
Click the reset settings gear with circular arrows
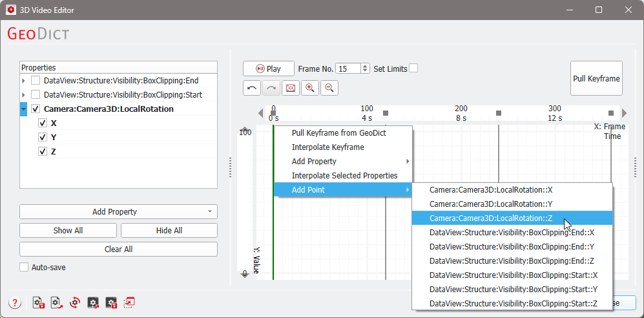point(74,303)
